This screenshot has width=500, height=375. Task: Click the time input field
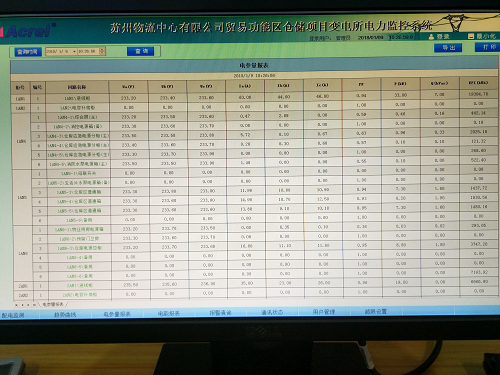88,51
